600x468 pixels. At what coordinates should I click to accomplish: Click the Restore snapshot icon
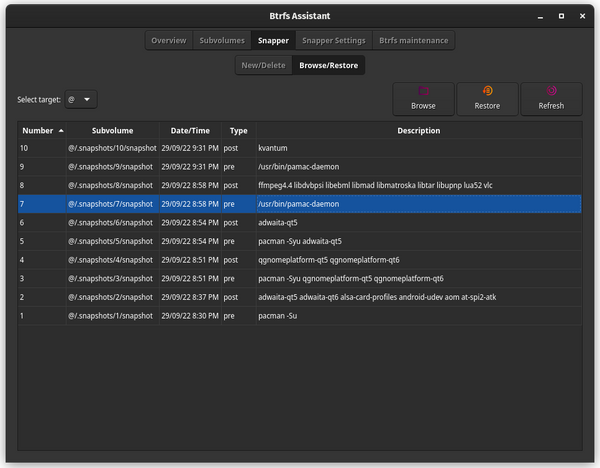[x=487, y=99]
